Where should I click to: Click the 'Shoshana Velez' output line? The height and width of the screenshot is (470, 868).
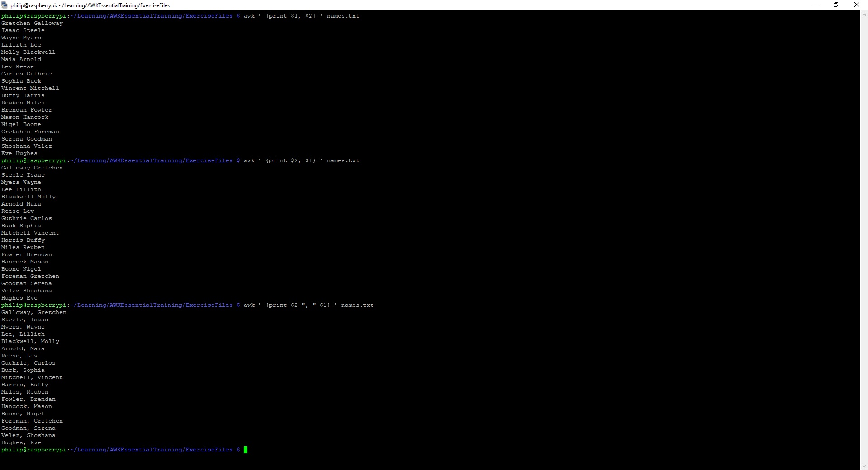tap(27, 146)
